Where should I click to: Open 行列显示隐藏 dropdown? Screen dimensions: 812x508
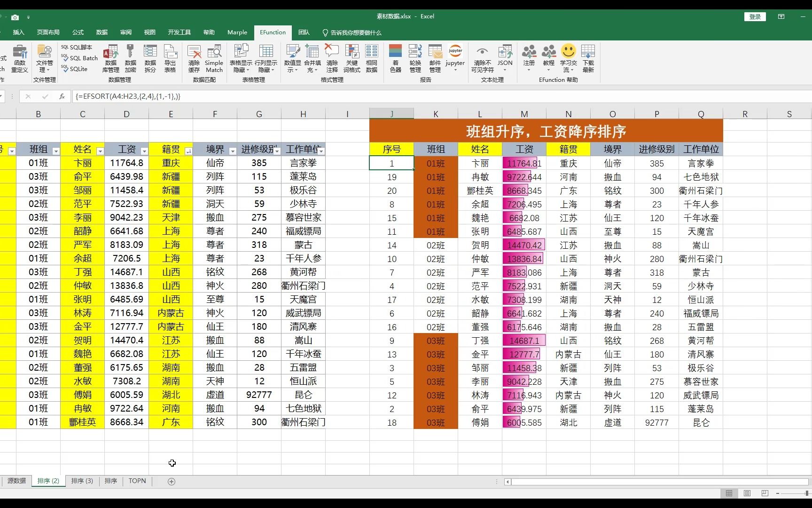click(x=266, y=58)
